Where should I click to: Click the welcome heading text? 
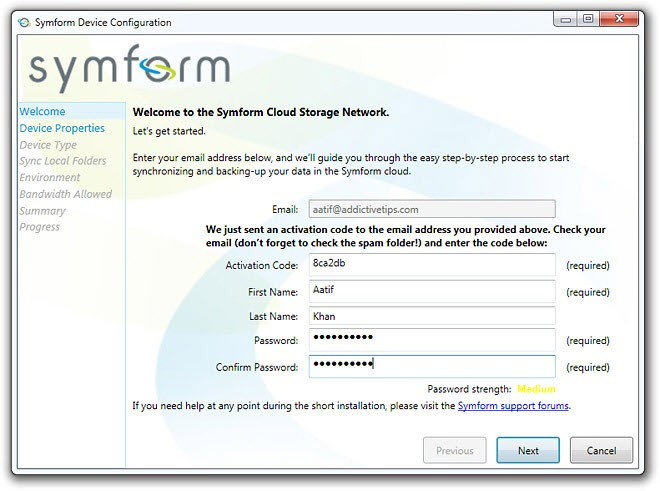(261, 112)
